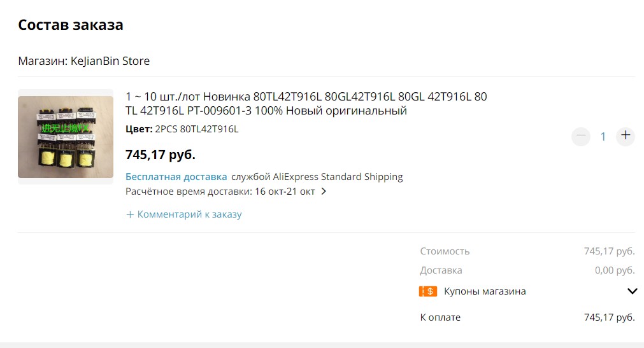Click the «К оплате» total label

click(x=440, y=317)
